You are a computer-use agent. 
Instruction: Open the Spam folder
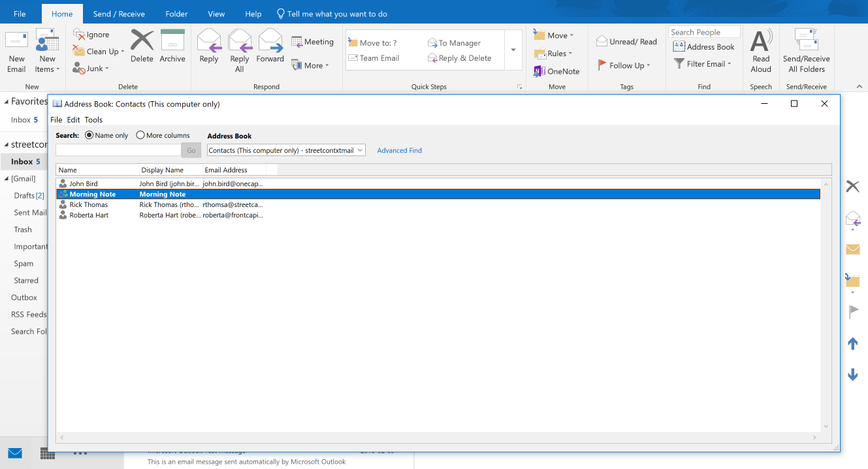[x=24, y=263]
